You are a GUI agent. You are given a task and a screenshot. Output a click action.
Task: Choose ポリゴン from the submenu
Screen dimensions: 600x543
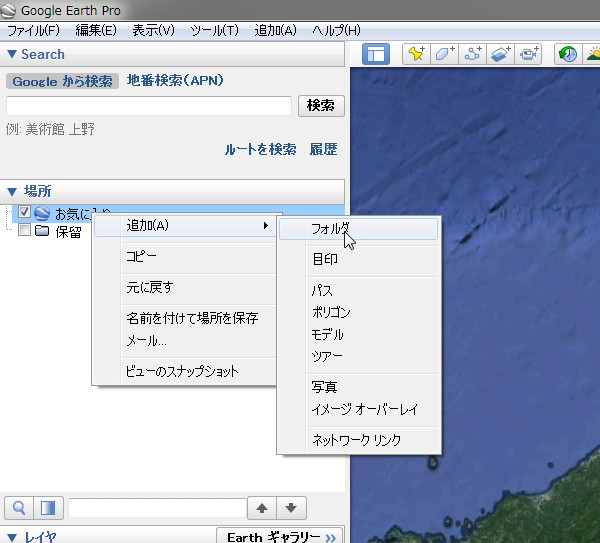coord(359,312)
